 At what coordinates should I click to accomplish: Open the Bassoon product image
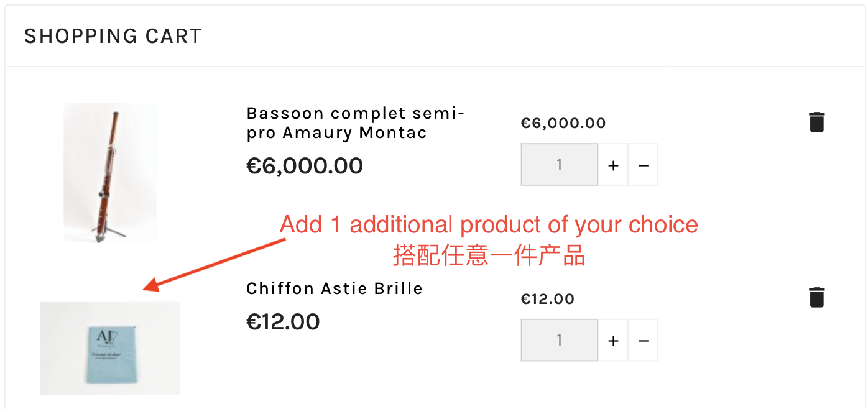110,173
